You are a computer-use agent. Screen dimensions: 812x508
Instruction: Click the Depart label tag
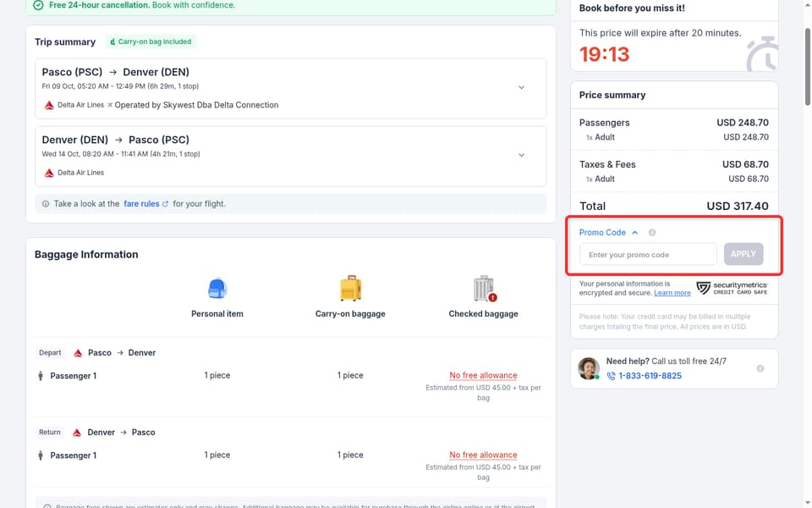50,352
